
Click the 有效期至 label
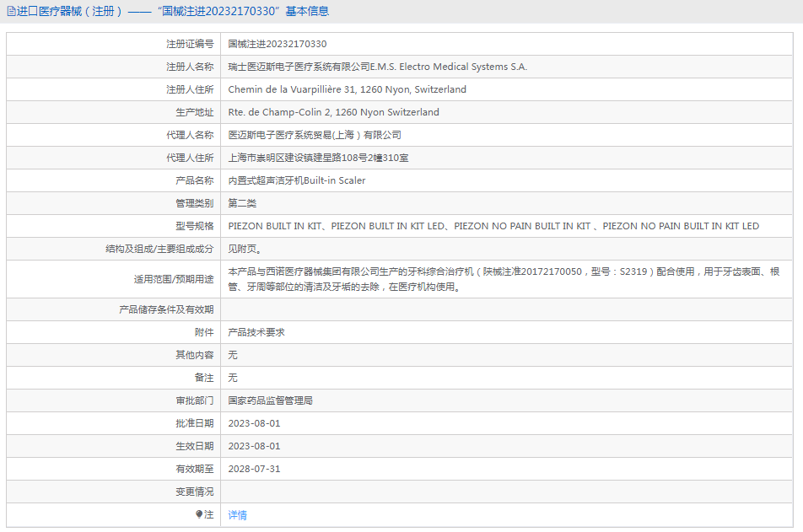(x=195, y=469)
